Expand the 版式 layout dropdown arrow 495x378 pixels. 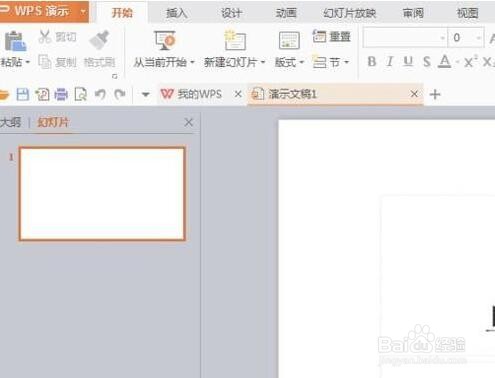[x=301, y=62]
